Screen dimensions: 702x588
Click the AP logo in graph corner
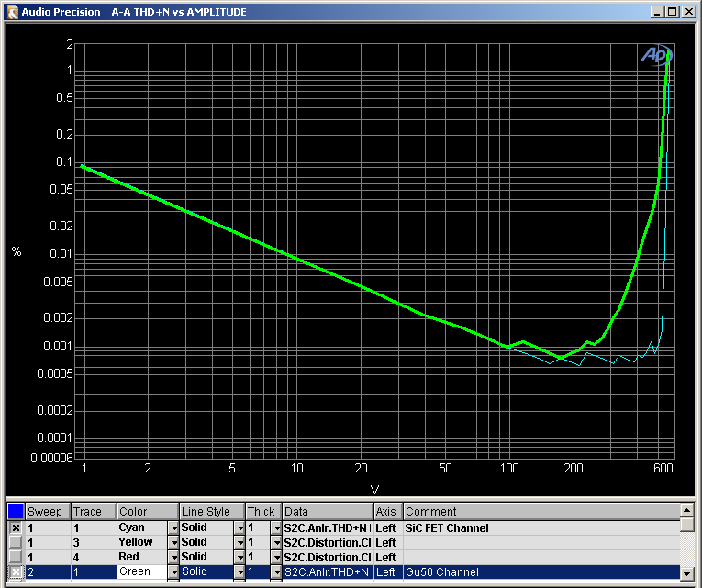click(655, 55)
